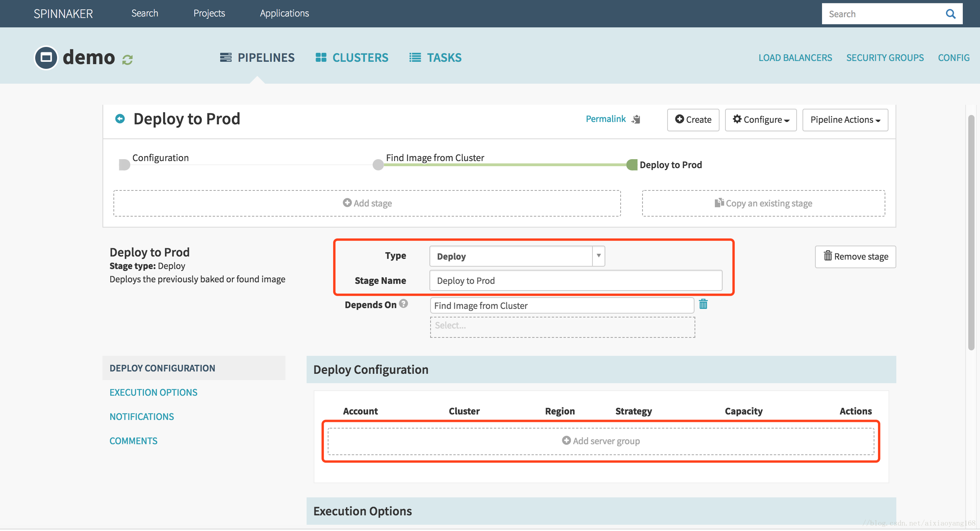The width and height of the screenshot is (980, 531).
Task: Click the search magnifier icon in top bar
Action: click(x=950, y=14)
